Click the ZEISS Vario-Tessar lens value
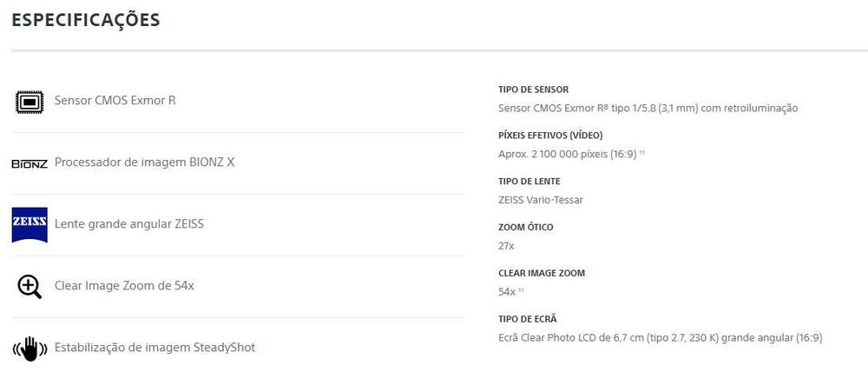868x372 pixels. point(540,200)
